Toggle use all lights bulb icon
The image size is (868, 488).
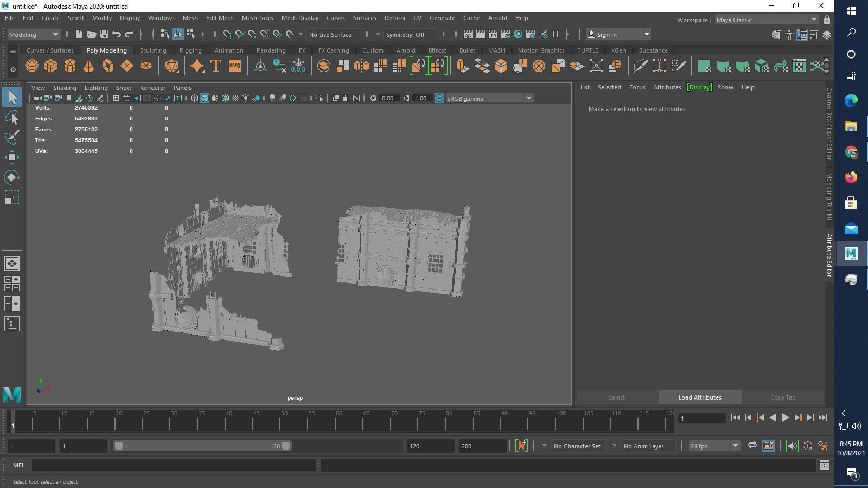click(x=246, y=98)
